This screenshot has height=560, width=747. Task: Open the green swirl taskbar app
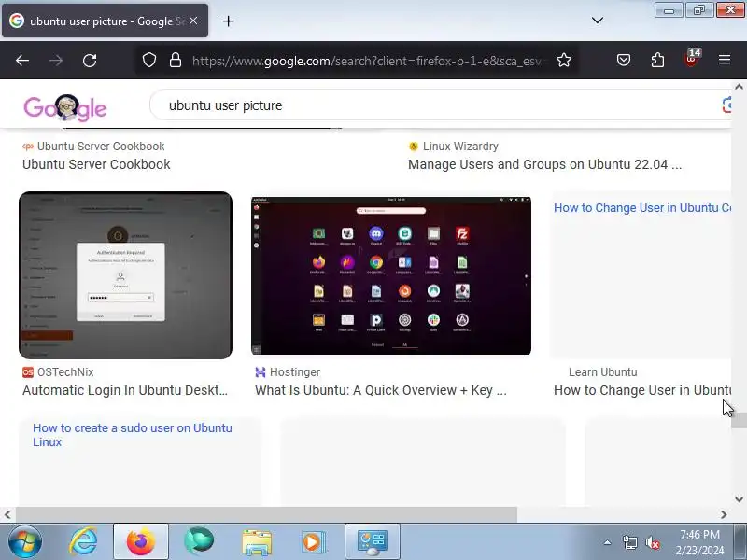[x=199, y=541]
